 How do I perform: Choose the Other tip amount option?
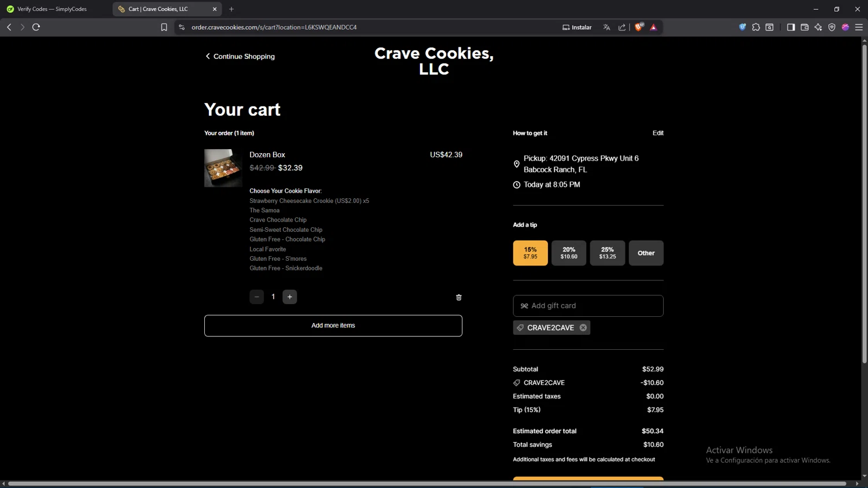[x=646, y=253]
